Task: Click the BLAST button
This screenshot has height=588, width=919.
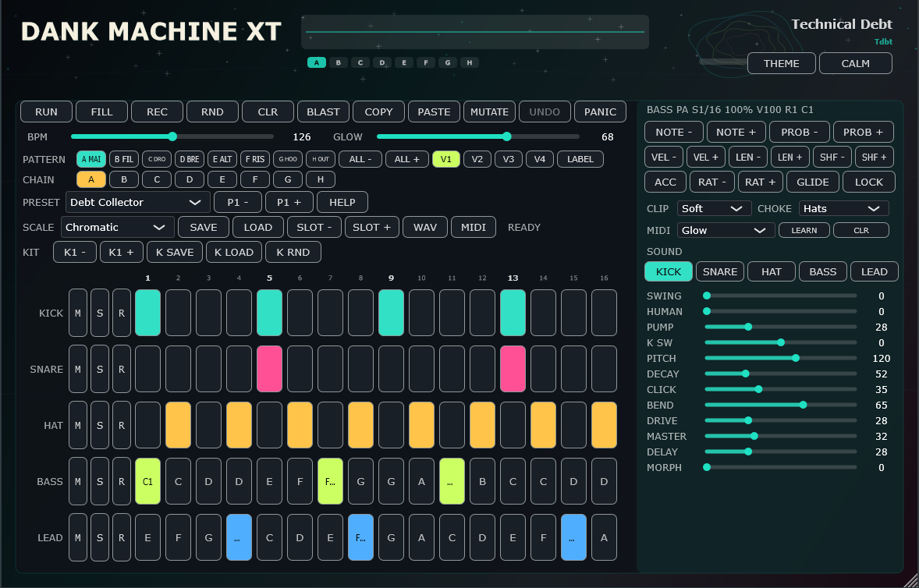Action: (x=323, y=112)
